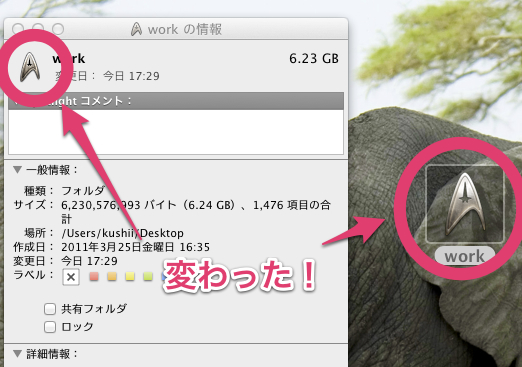Choose the red label color

(x=94, y=276)
